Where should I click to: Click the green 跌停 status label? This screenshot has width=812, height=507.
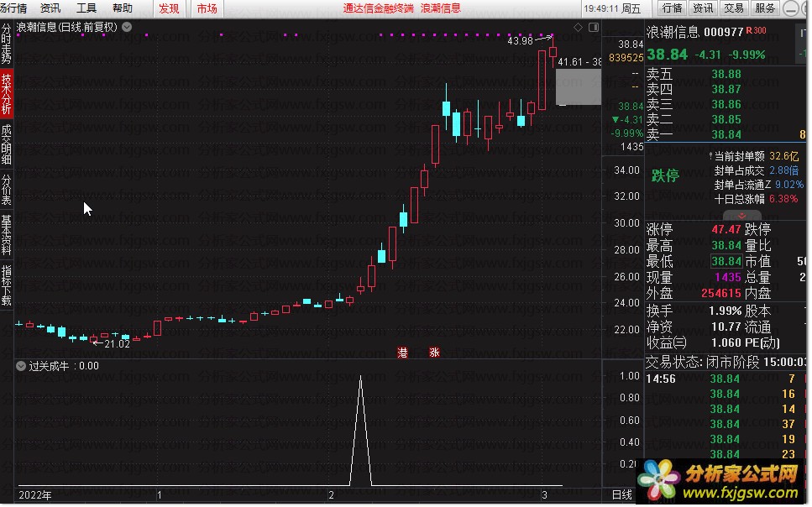pyautogui.click(x=665, y=176)
